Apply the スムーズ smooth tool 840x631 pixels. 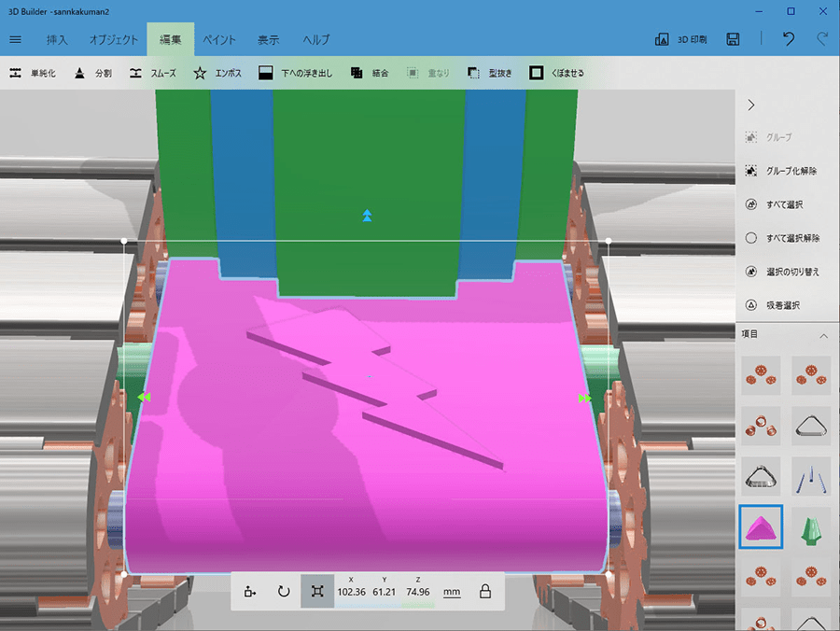(x=153, y=74)
